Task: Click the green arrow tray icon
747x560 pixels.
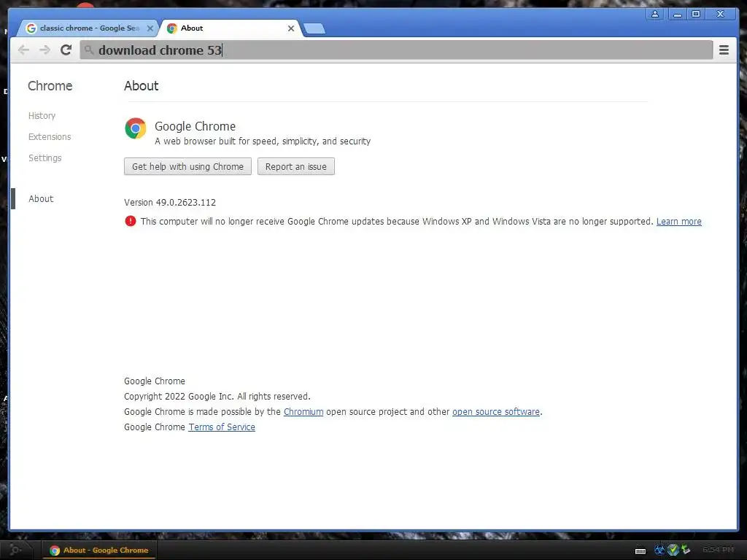Action: (686, 550)
